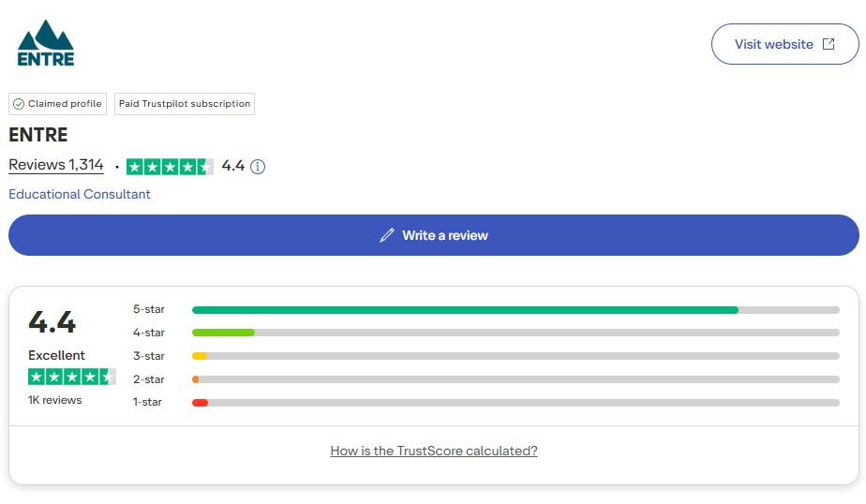This screenshot has height=504, width=866.
Task: Open the Educational Consultant category link
Action: (79, 194)
